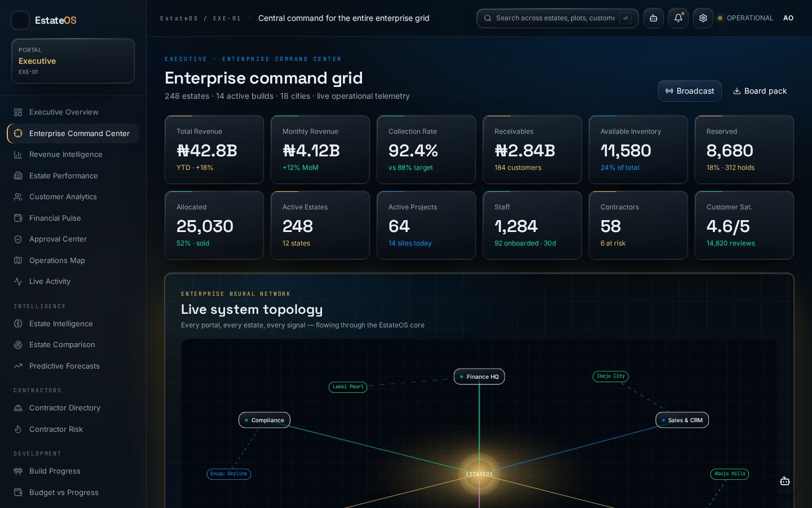Open the Contractors 58 card
The height and width of the screenshot is (508, 812).
(x=638, y=225)
